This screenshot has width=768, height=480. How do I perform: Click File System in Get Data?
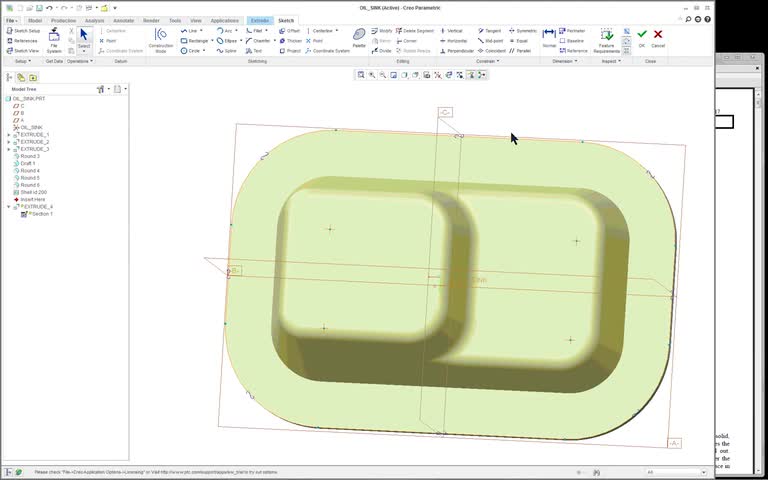click(x=54, y=41)
